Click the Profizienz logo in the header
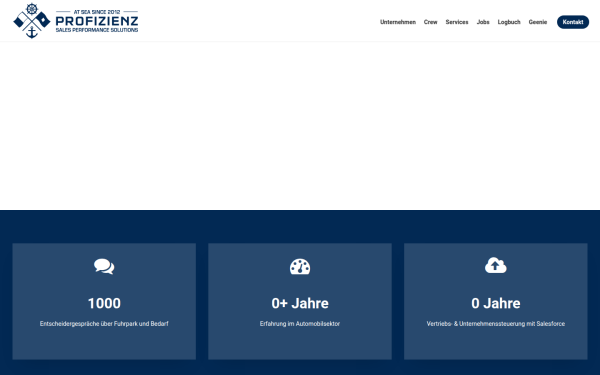The height and width of the screenshot is (375, 600). (76, 21)
